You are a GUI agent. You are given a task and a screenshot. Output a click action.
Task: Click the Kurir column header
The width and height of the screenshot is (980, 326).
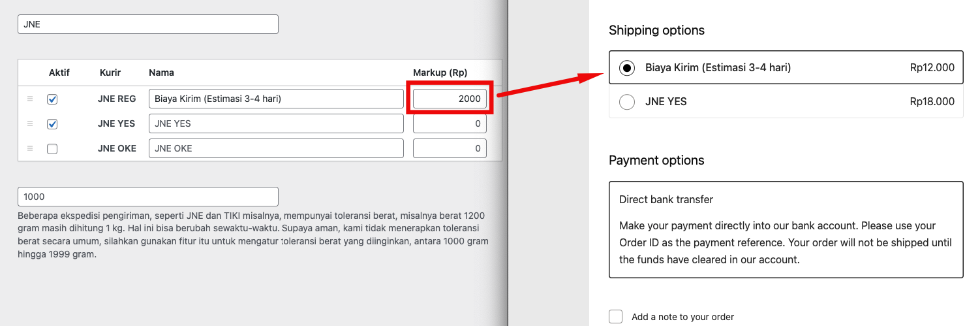coord(110,73)
